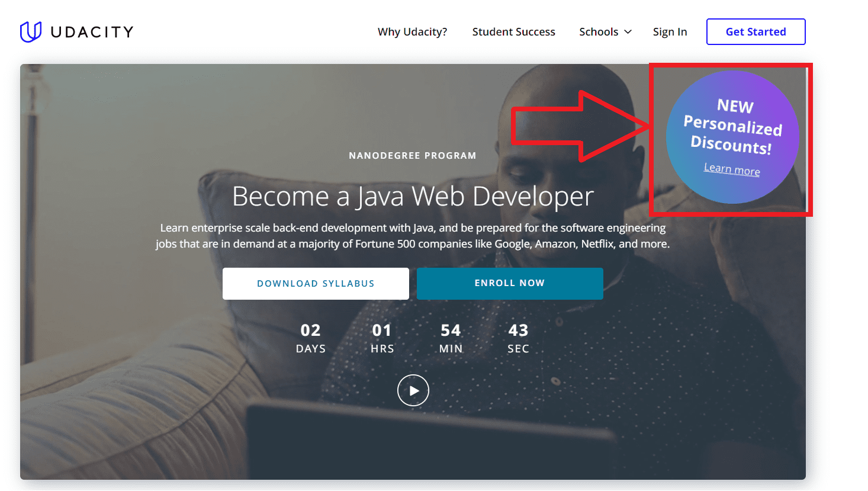This screenshot has width=868, height=491.
Task: Click the 54 MIN countdown value
Action: (451, 330)
